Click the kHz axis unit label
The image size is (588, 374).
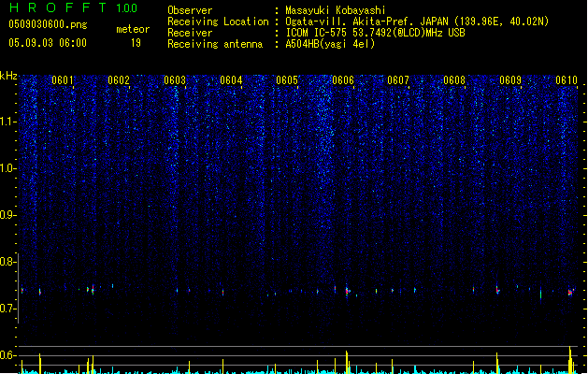[x=8, y=76]
